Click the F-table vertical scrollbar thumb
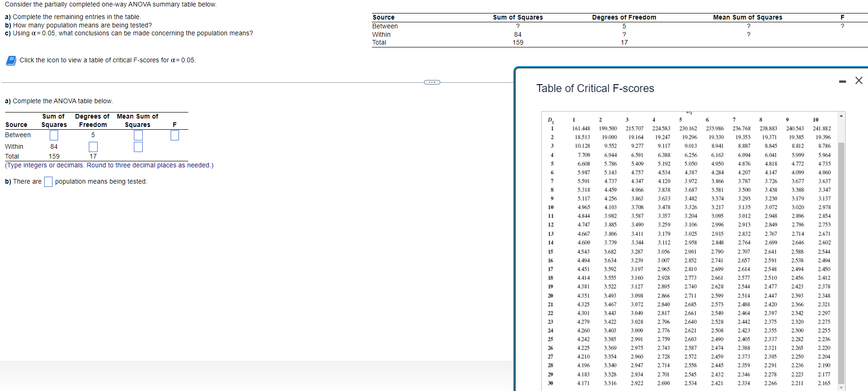Viewport: 868px width, 391px height. (841, 263)
